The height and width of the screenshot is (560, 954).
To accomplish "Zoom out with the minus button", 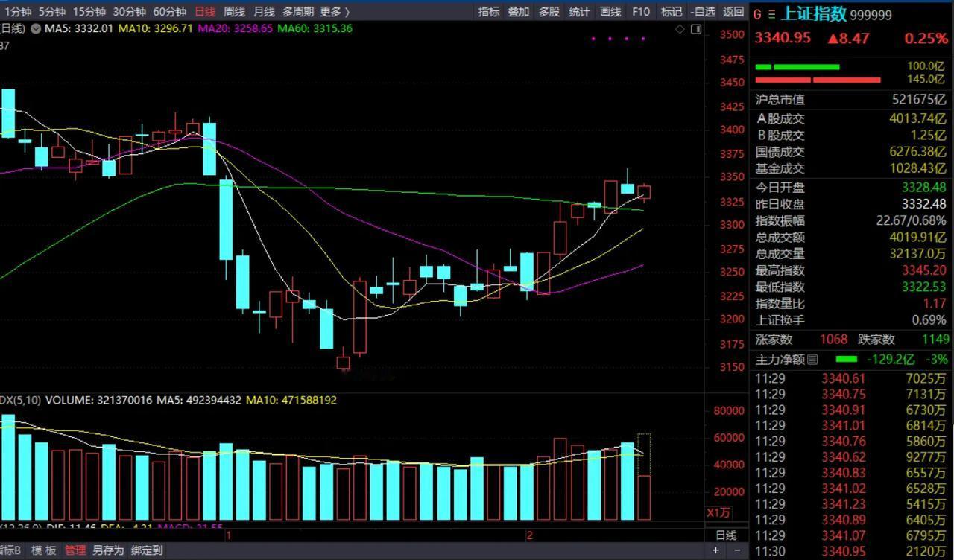I will [x=736, y=550].
